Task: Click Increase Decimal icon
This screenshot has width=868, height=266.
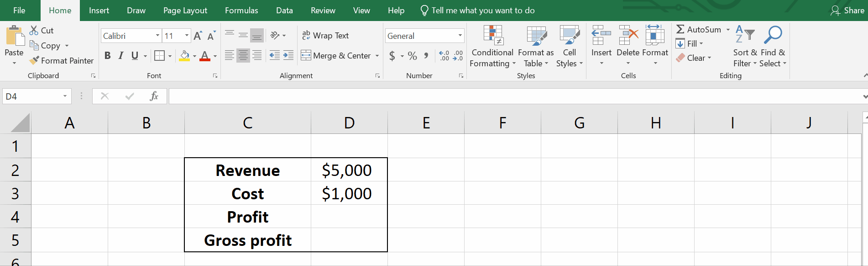Action: tap(444, 56)
